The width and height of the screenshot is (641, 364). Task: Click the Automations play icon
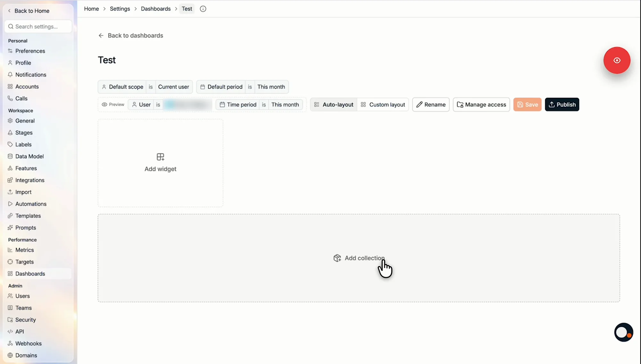tap(10, 204)
